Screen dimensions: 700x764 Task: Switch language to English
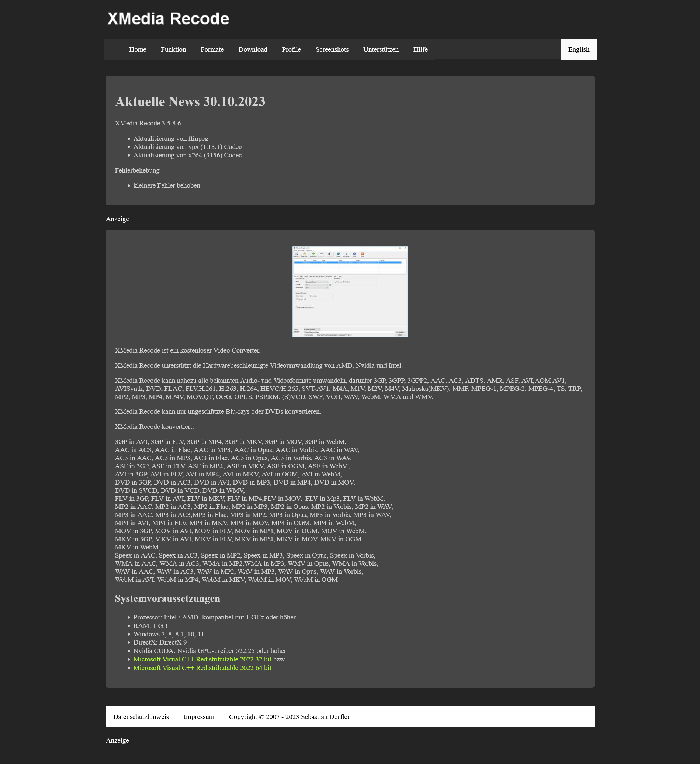tap(578, 49)
